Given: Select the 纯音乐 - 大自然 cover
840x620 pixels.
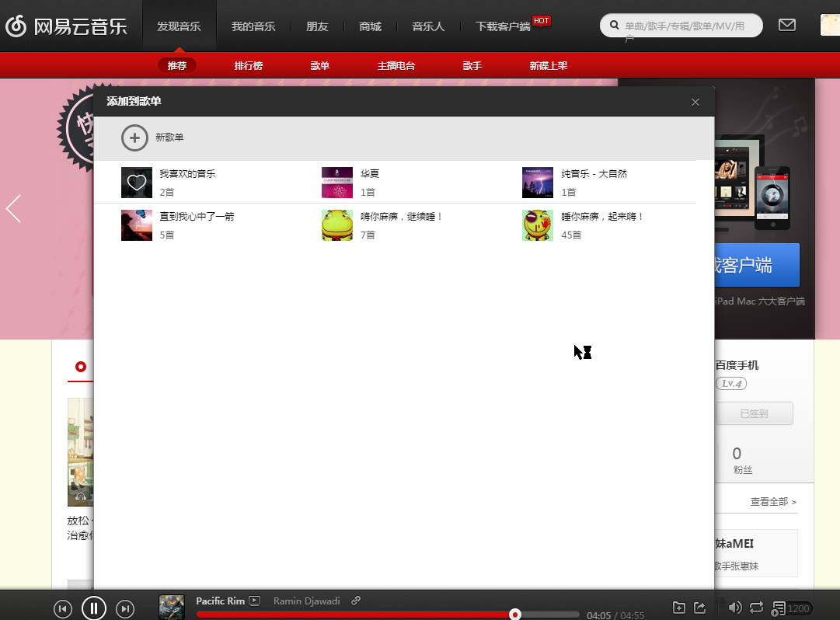Looking at the screenshot, I should (x=537, y=183).
